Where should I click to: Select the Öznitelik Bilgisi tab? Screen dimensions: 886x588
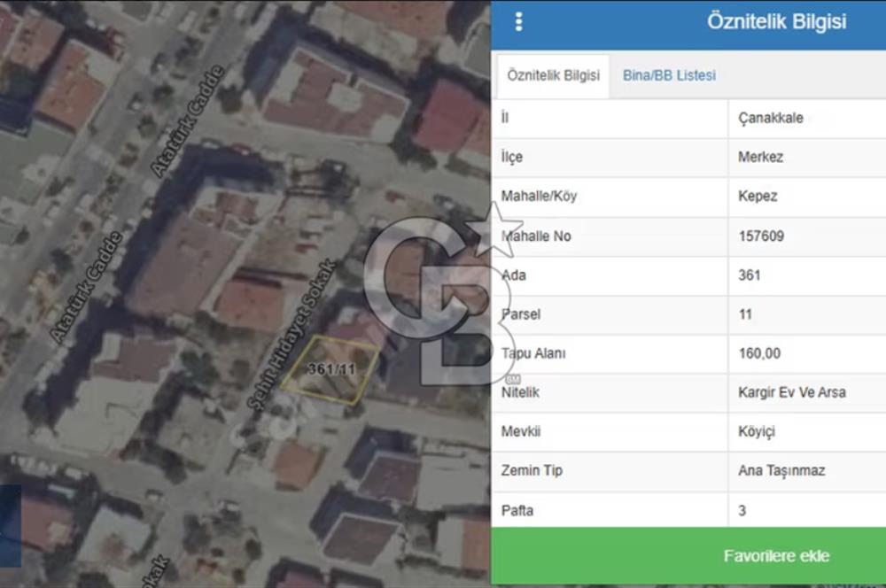point(552,75)
